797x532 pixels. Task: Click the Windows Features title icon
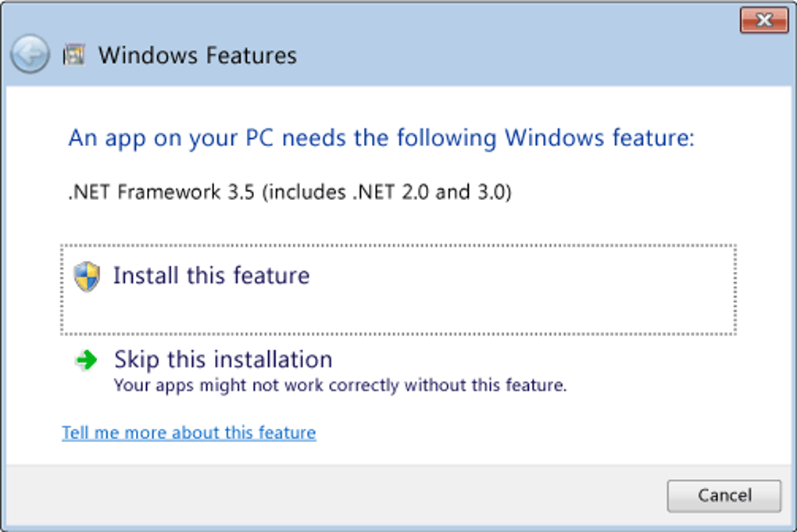74,55
